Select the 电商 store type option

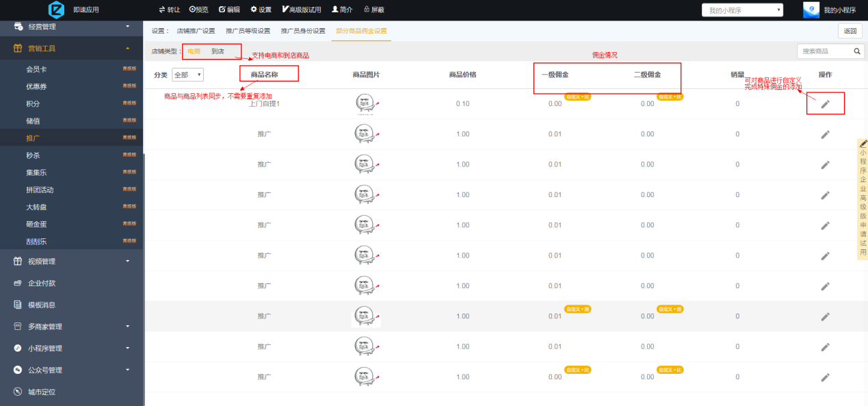tap(194, 51)
